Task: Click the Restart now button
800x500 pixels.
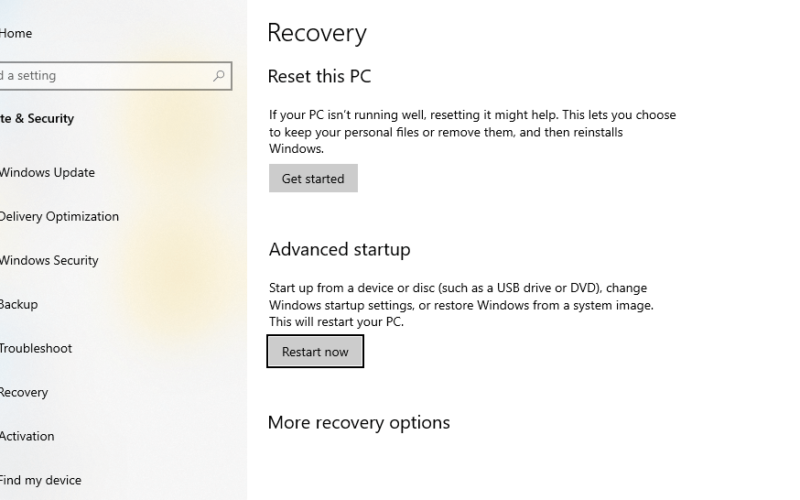Action: tap(315, 351)
